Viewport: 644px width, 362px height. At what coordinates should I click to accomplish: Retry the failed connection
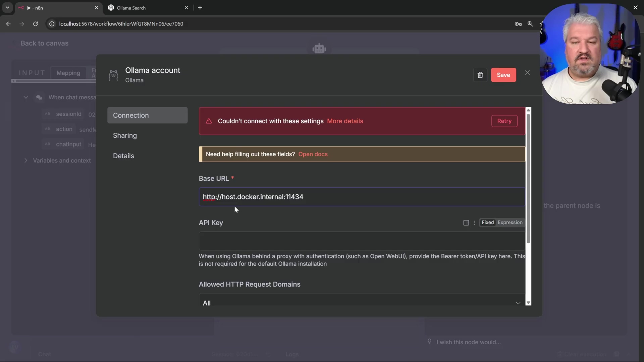[504, 121]
